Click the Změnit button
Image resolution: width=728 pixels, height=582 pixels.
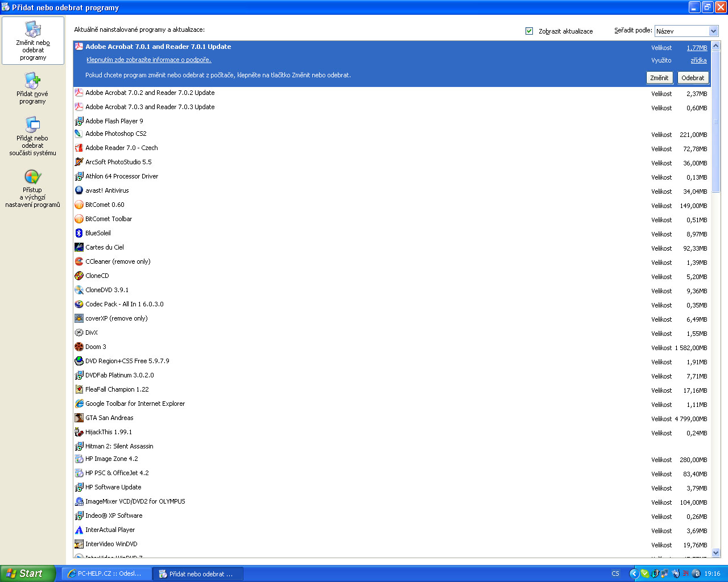(x=659, y=78)
